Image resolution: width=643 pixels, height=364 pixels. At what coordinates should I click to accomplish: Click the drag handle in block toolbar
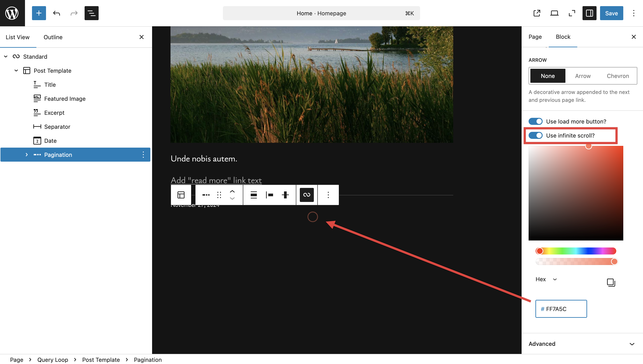(219, 195)
